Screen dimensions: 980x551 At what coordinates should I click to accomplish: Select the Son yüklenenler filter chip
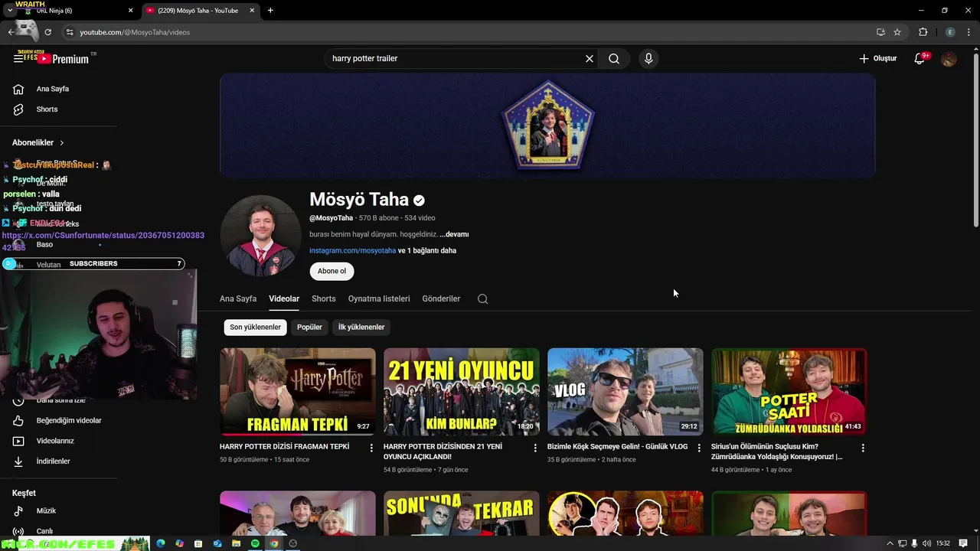tap(255, 327)
